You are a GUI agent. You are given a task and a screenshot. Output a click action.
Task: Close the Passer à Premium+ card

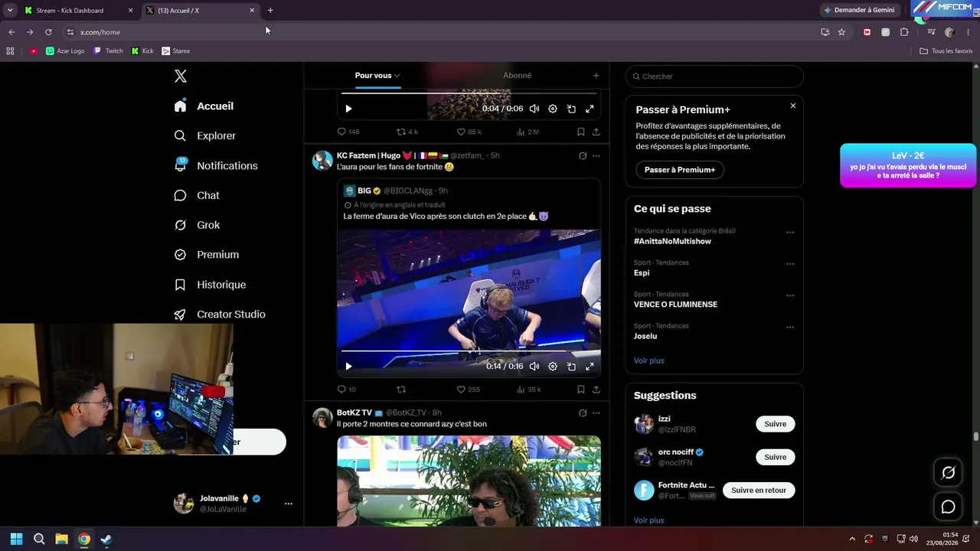[x=793, y=106]
